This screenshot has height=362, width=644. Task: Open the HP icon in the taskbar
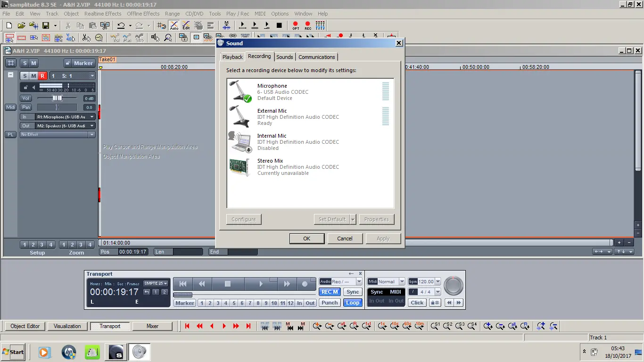coord(69,352)
